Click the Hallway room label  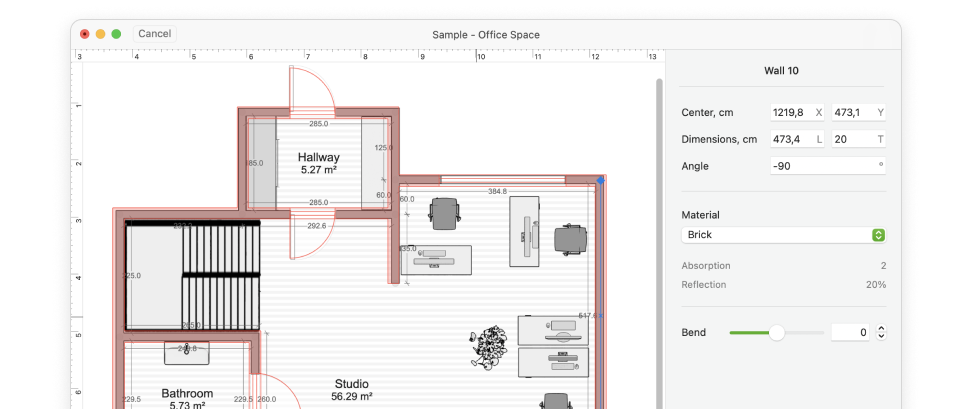click(x=319, y=157)
